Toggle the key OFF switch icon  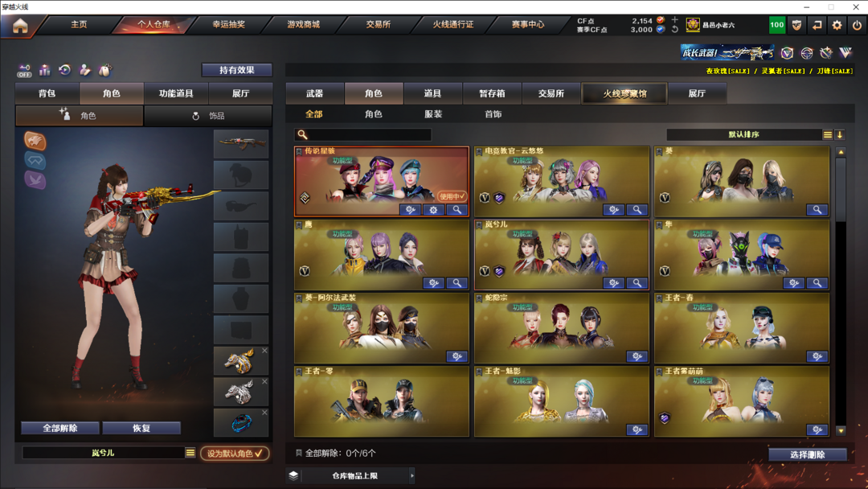[24, 70]
